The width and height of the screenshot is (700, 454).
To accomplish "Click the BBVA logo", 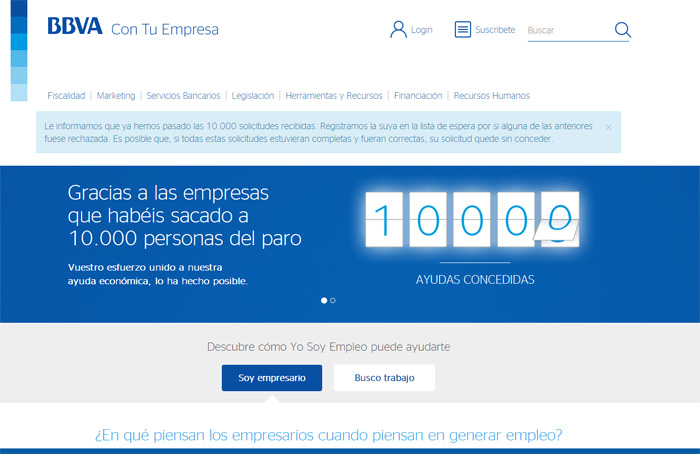I will [x=75, y=26].
